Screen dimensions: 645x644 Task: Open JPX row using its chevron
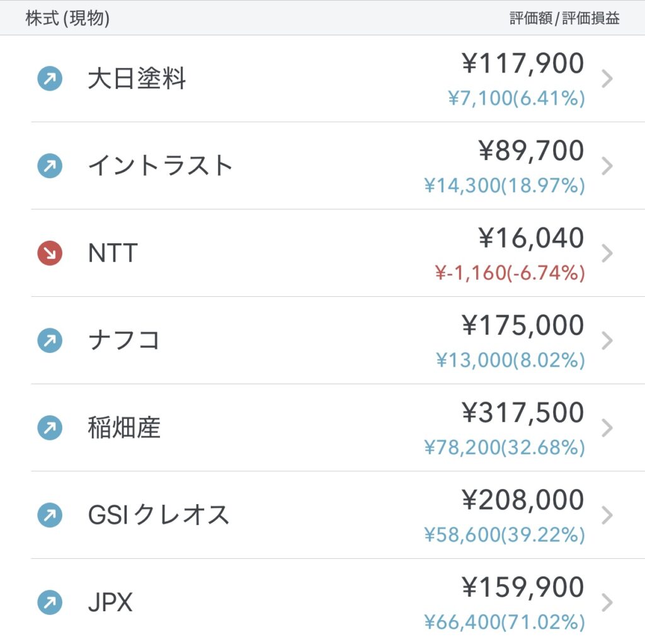click(607, 602)
